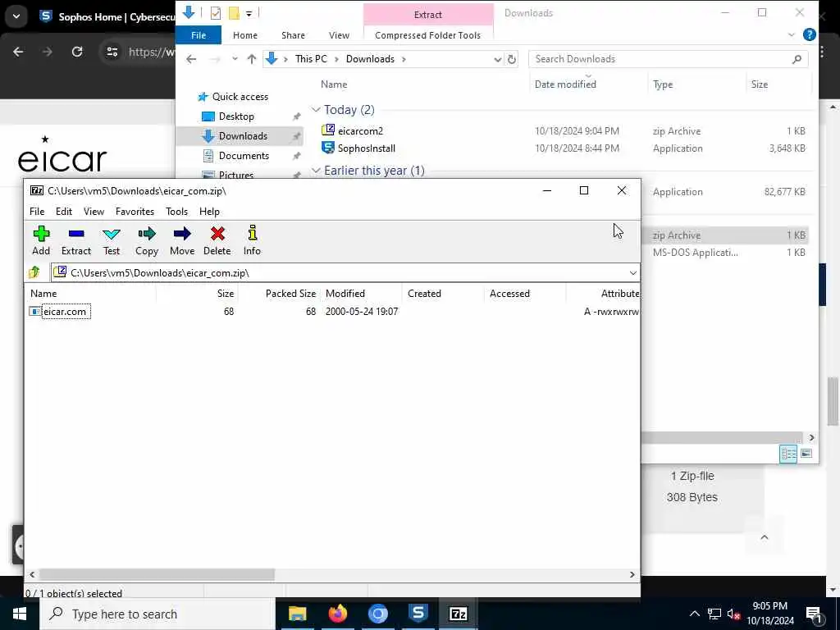
Task: Click the Add toolbar icon in 7-Zip
Action: pos(41,240)
